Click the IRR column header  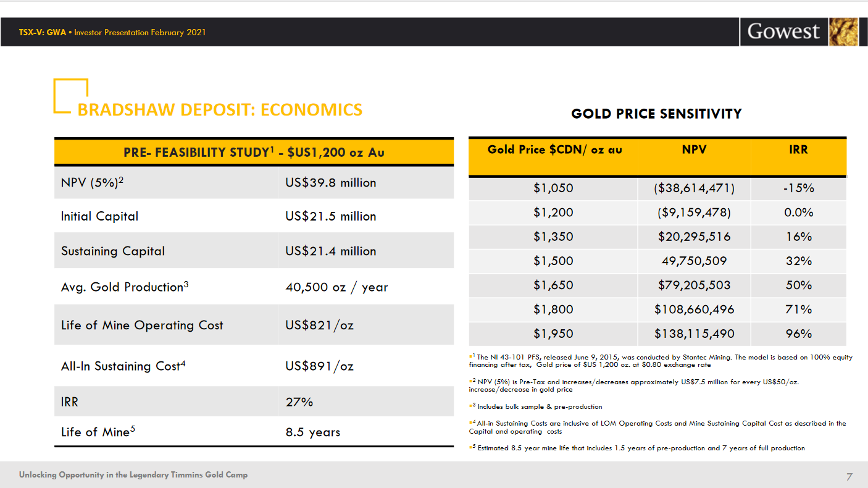798,149
